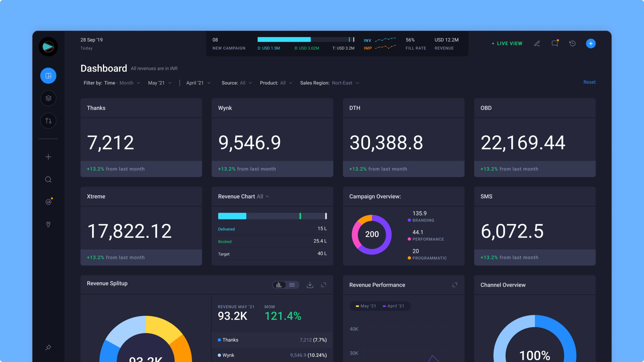Click the pin icon at sidebar bottom
The image size is (644, 362).
(48, 347)
